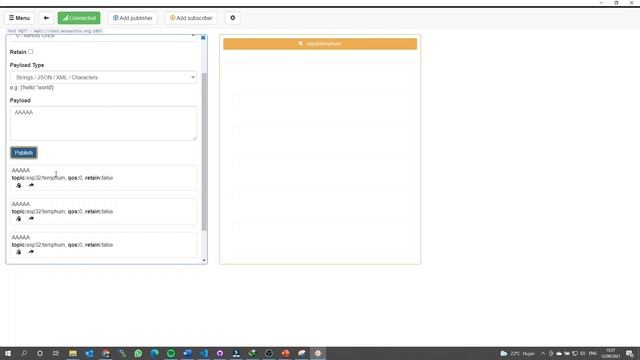The width and height of the screenshot is (640, 360).
Task: Open the purple GitHub icon on taskbar
Action: pyautogui.click(x=220, y=353)
